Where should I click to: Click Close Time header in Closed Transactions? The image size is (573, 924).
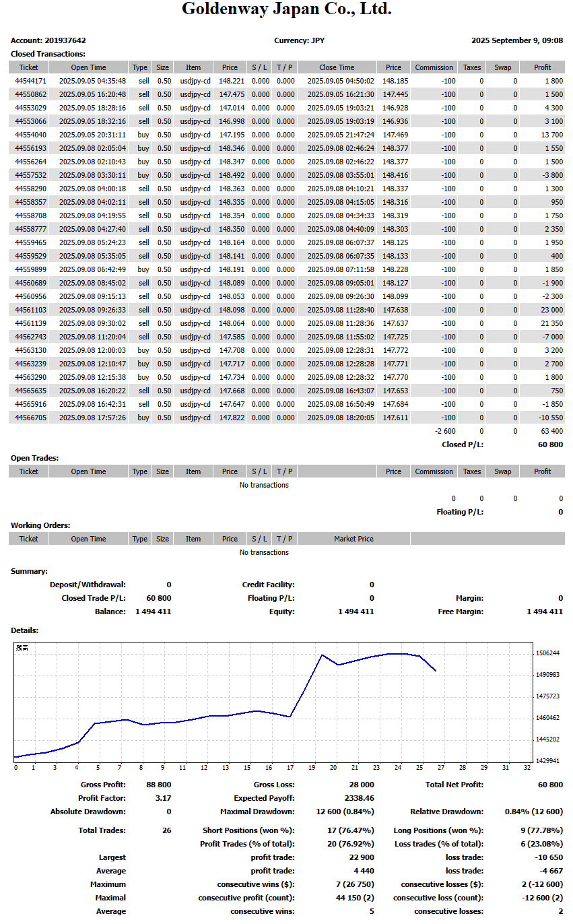point(337,67)
